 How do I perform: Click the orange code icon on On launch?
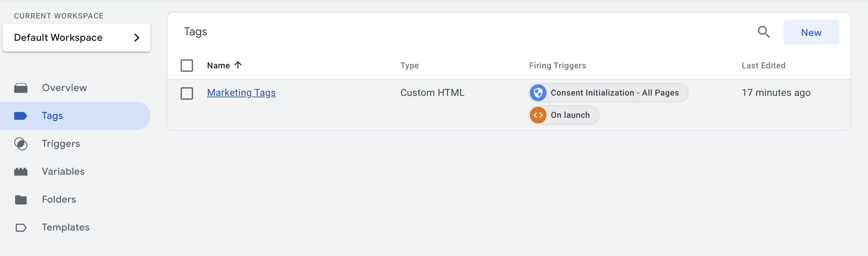538,115
